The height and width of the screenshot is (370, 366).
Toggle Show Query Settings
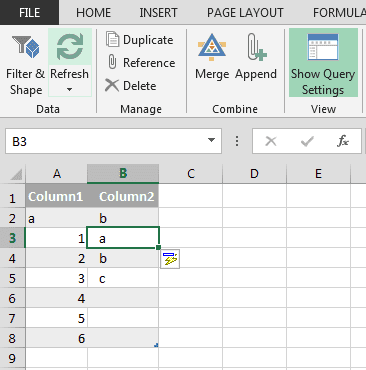[323, 63]
